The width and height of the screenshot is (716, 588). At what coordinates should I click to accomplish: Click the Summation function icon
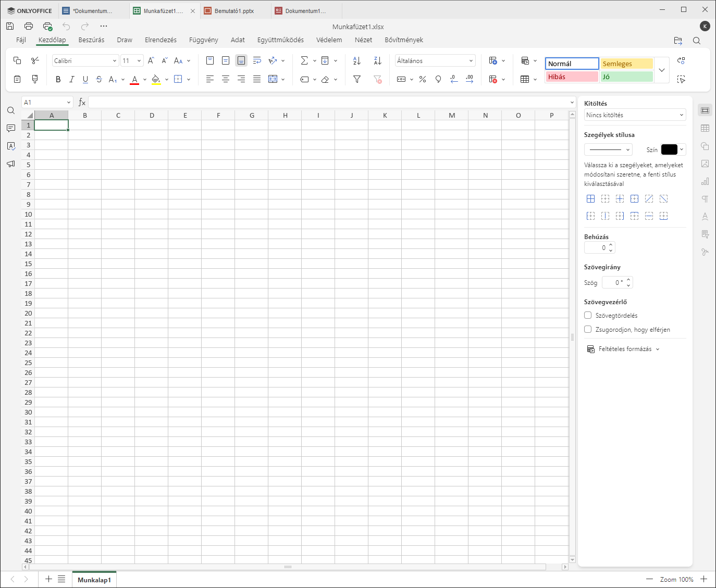[x=304, y=60]
